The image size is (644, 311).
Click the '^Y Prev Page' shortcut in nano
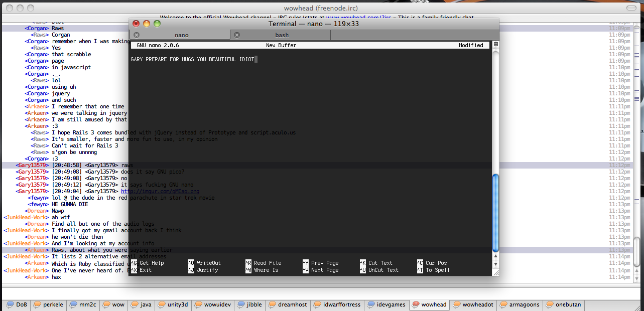321,263
